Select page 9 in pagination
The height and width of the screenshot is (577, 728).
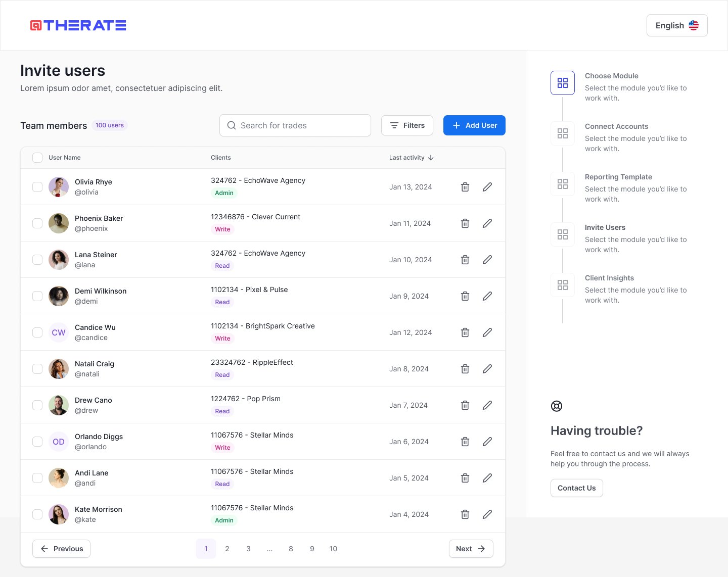pos(312,549)
